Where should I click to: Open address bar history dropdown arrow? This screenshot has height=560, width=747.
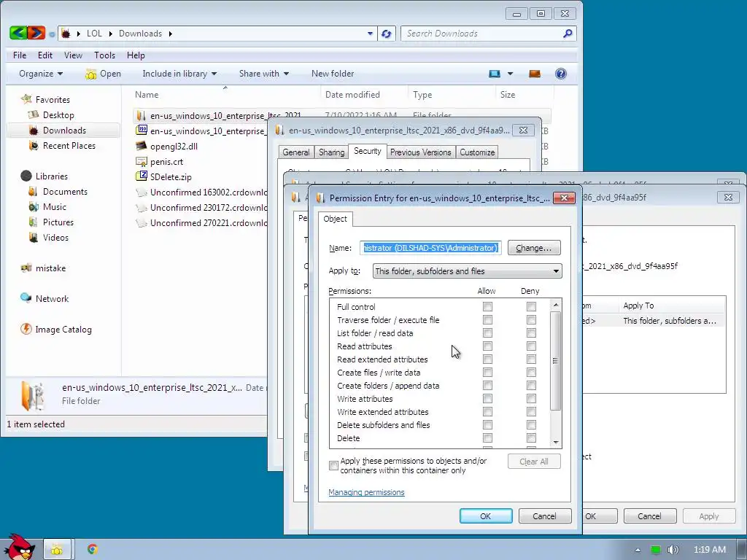370,34
